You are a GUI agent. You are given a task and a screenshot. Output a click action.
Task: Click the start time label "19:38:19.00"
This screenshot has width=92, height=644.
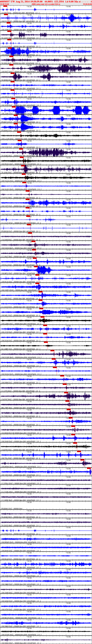tap(4, 4)
